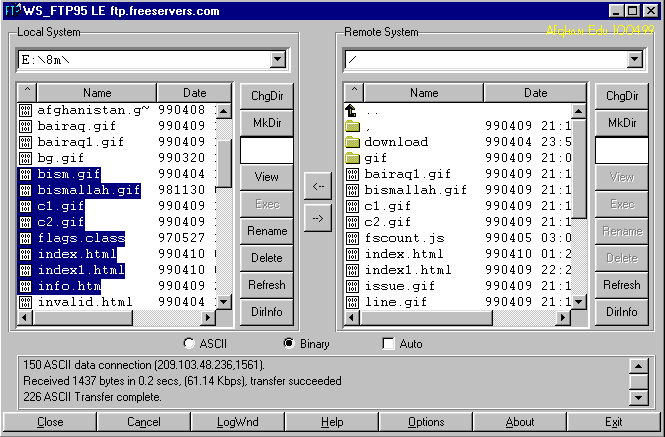
Task: Click the local MkDir button
Action: point(267,122)
